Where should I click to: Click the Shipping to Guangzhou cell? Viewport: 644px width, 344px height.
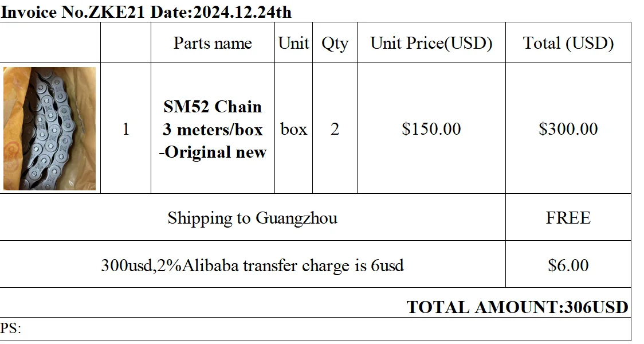[252, 218]
